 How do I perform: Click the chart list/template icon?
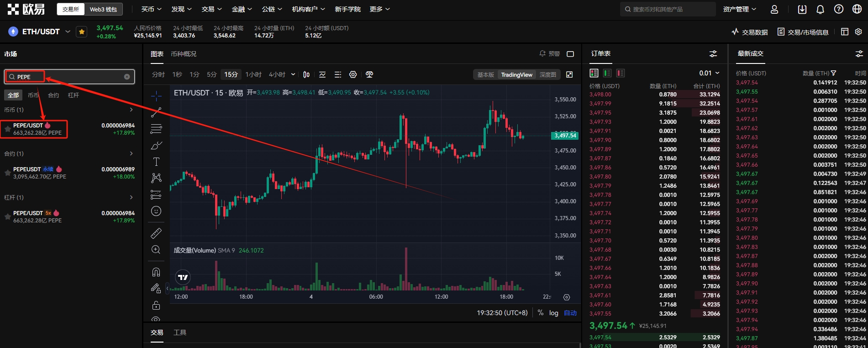(x=338, y=74)
